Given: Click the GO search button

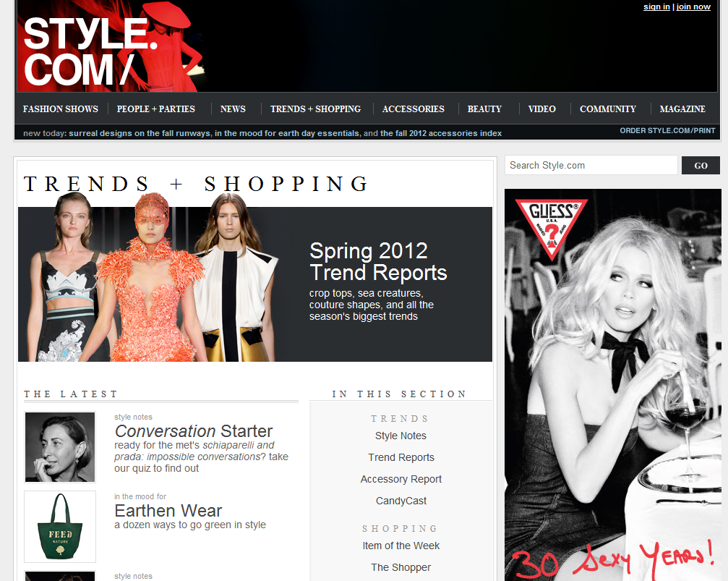Looking at the screenshot, I should pos(701,166).
